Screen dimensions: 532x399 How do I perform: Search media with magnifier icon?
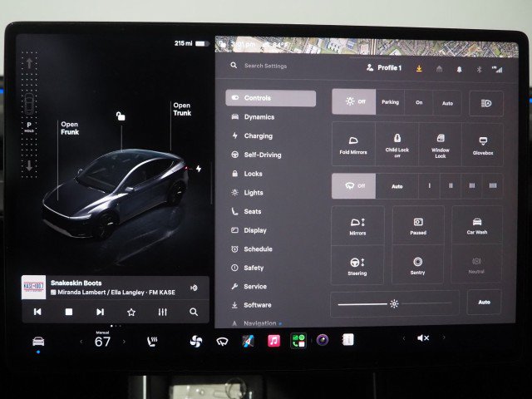pos(194,313)
